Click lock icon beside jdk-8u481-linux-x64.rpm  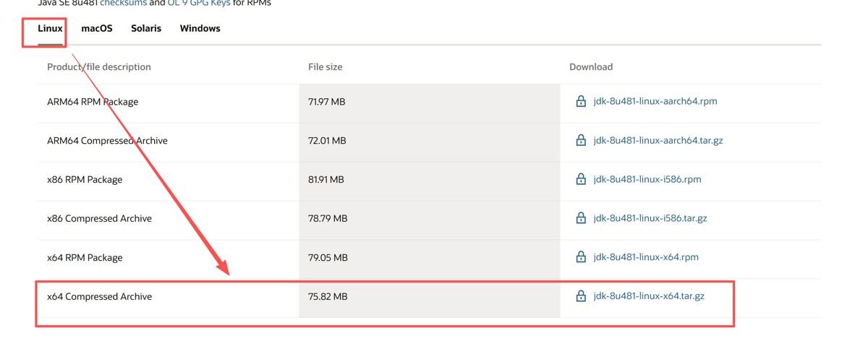[580, 257]
